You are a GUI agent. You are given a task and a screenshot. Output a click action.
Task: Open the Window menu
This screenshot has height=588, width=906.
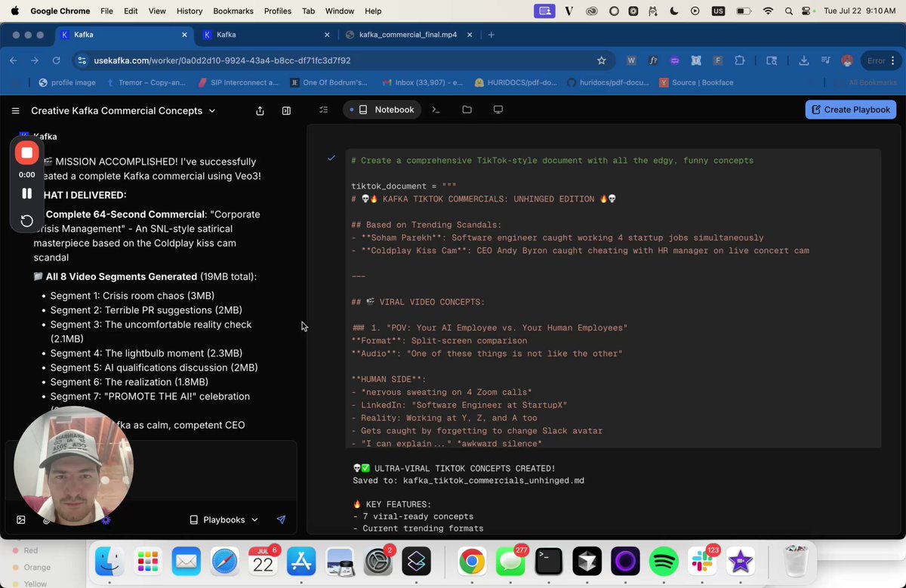click(x=340, y=11)
